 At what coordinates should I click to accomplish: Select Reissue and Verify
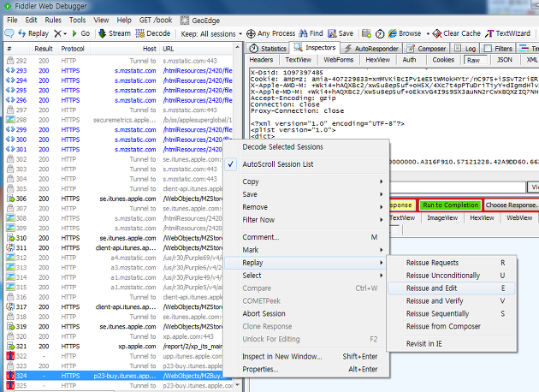[452, 301]
